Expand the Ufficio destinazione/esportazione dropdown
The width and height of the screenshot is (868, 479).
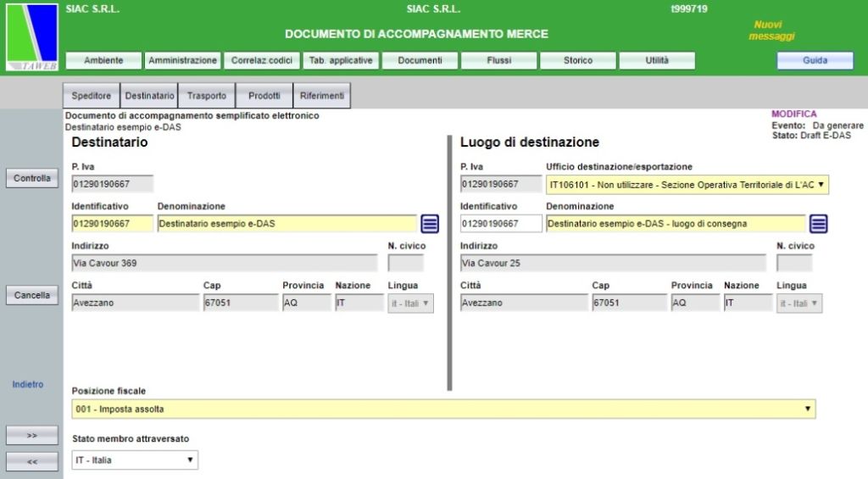[687, 185]
